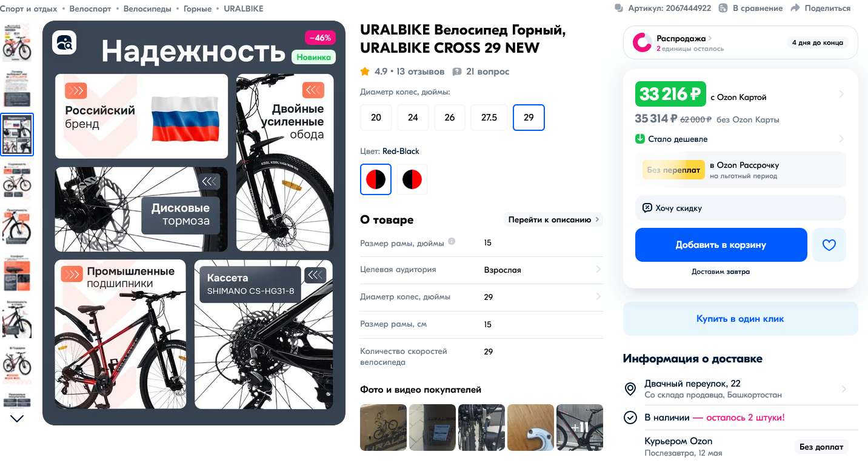Pick the second Red-Black color swatch
The height and width of the screenshot is (466, 868).
point(412,179)
